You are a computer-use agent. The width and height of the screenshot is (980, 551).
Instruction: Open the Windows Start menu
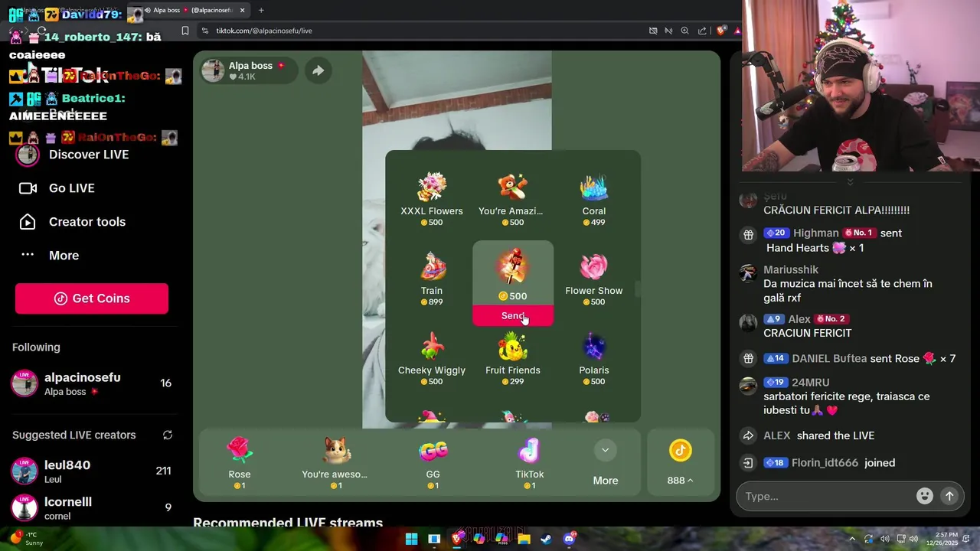coord(411,539)
